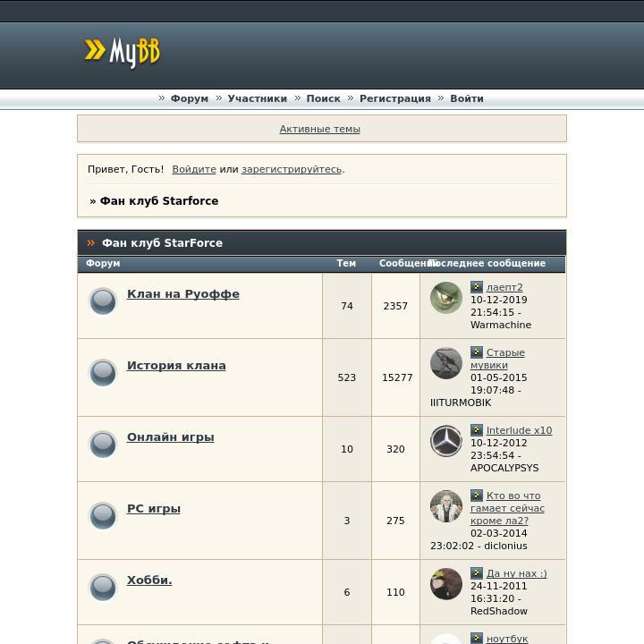The height and width of the screenshot is (644, 644).
Task: Click the avatar in the PC игры row
Action: tap(446, 506)
